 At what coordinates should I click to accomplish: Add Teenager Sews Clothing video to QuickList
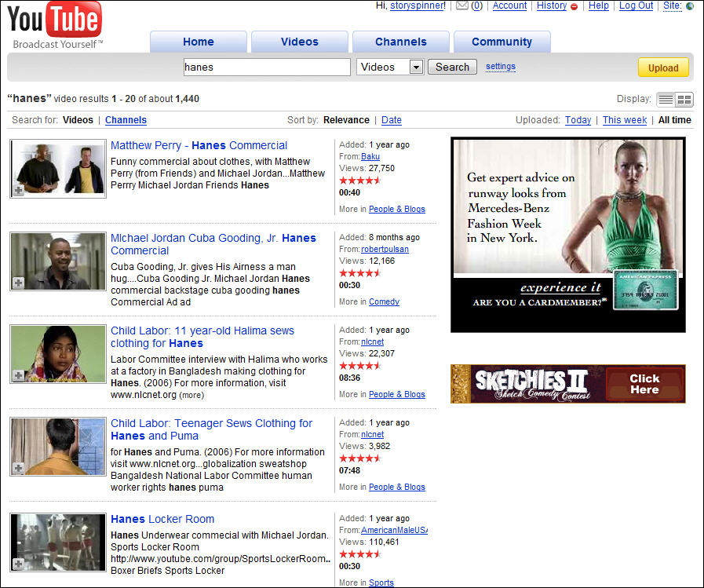18,468
